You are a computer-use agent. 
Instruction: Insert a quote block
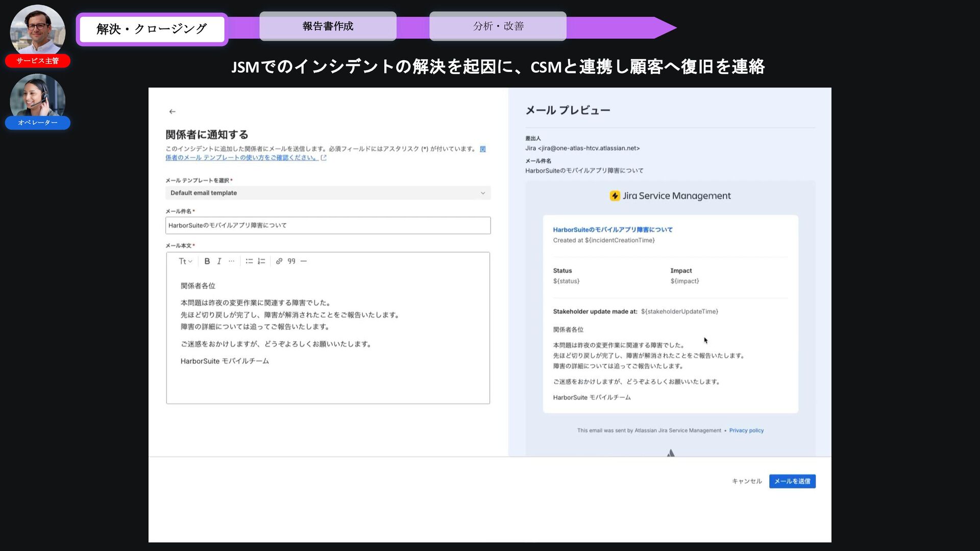point(291,261)
